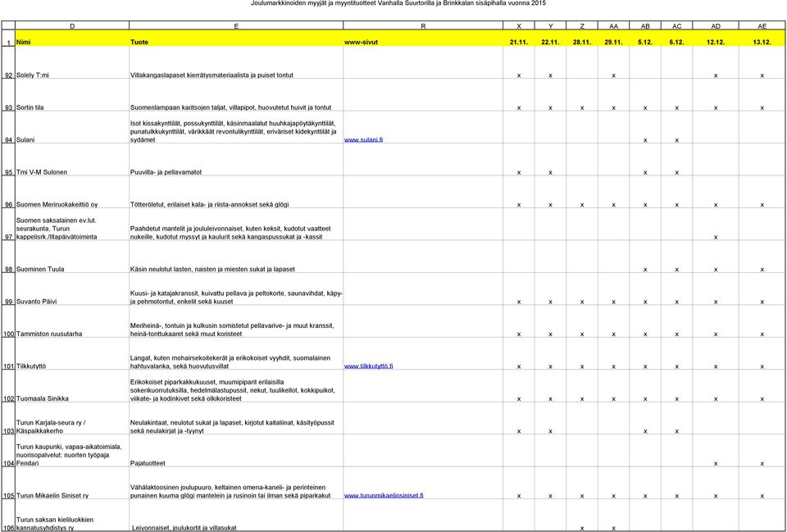Image resolution: width=787 pixels, height=532 pixels.
Task: Click column header AA
Action: [x=613, y=25]
